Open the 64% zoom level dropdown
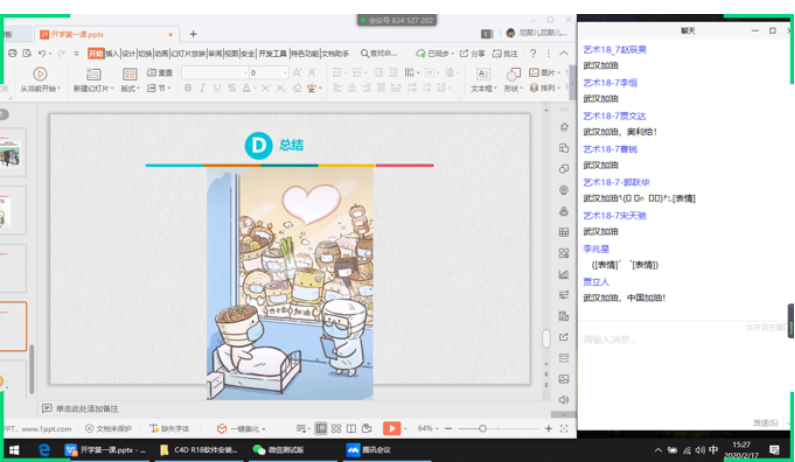Viewport: 795px width, 462px height. pos(428,428)
